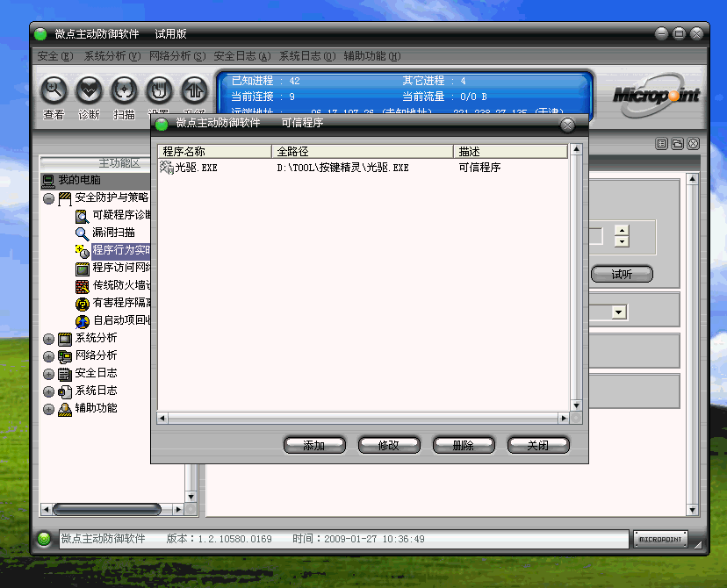Open the 系统分析(V) menu
The height and width of the screenshot is (588, 727).
(112, 56)
